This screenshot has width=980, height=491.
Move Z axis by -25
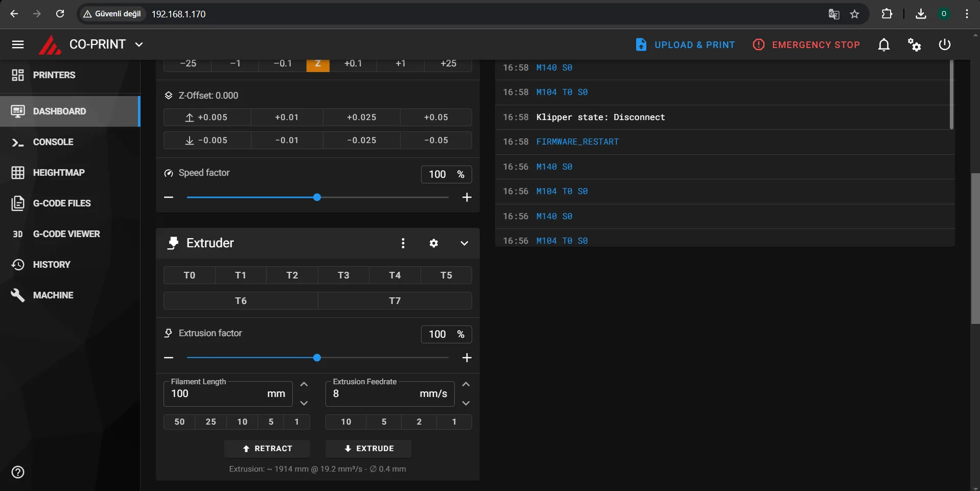pyautogui.click(x=188, y=64)
